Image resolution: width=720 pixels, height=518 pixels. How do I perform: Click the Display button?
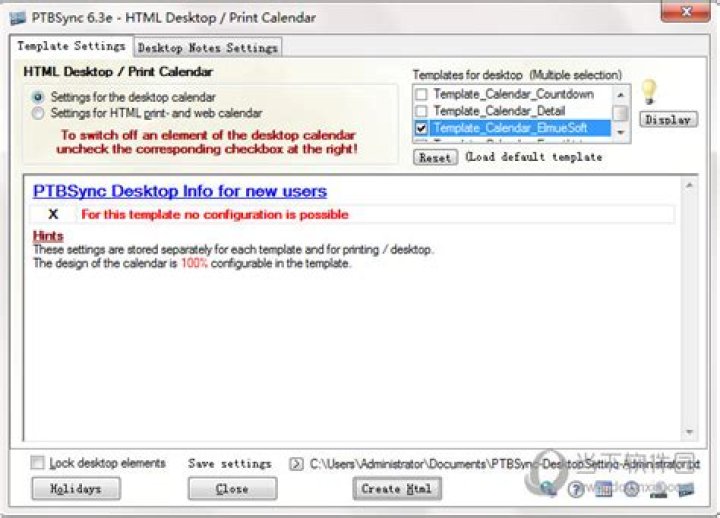click(668, 120)
